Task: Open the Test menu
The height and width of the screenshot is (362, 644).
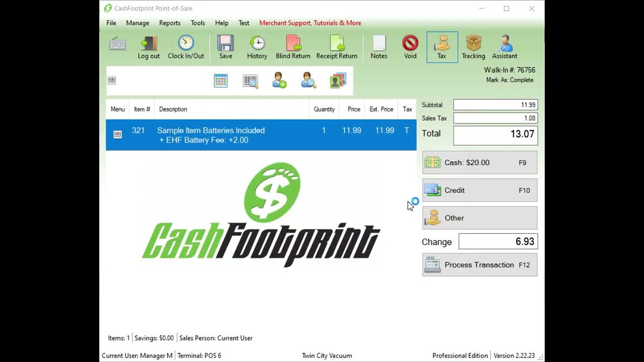Action: click(244, 23)
